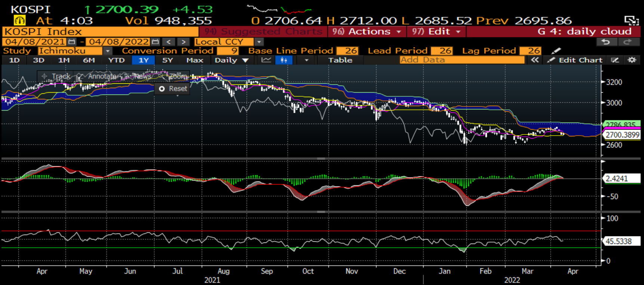Open the end date calendar picker
644x285 pixels.
(x=155, y=42)
